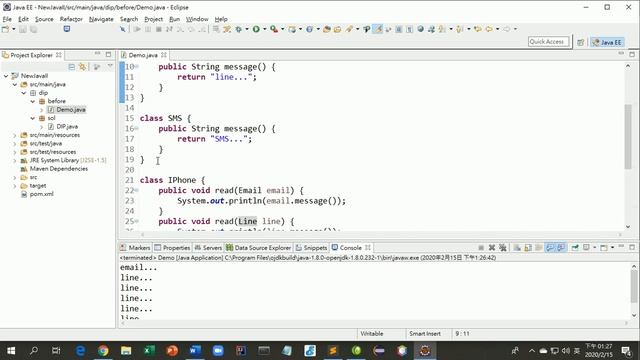The image size is (640, 360).
Task: Click Collapse All in Project Explorer
Action: tap(71, 67)
